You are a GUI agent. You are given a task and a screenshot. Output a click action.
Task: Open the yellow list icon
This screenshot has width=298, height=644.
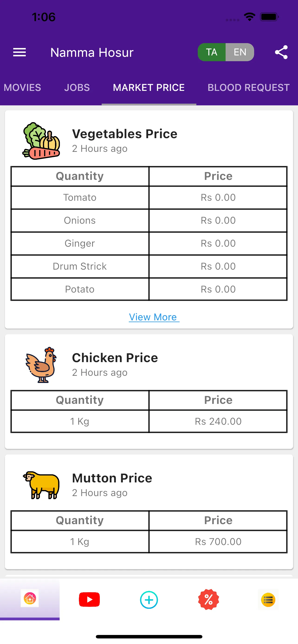pos(268,600)
